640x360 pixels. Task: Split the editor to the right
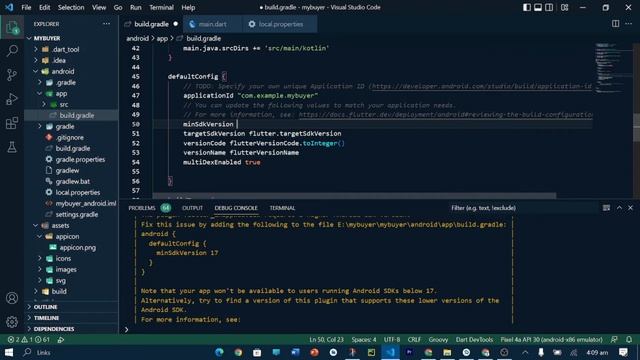[616, 24]
